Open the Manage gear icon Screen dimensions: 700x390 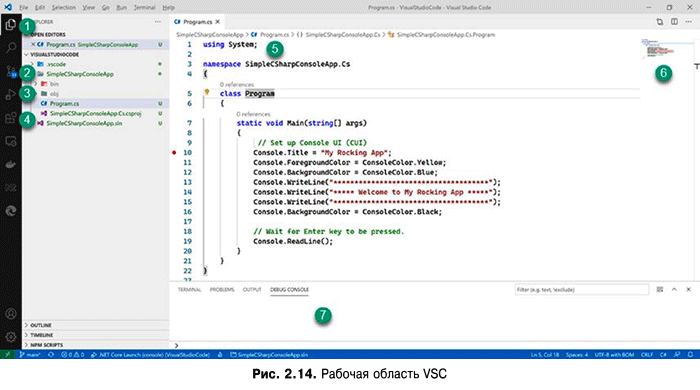(11, 337)
